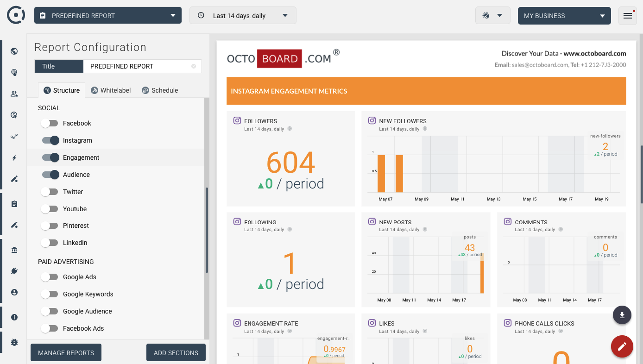Switch to the Schedule tab
This screenshot has width=643, height=364.
point(160,90)
